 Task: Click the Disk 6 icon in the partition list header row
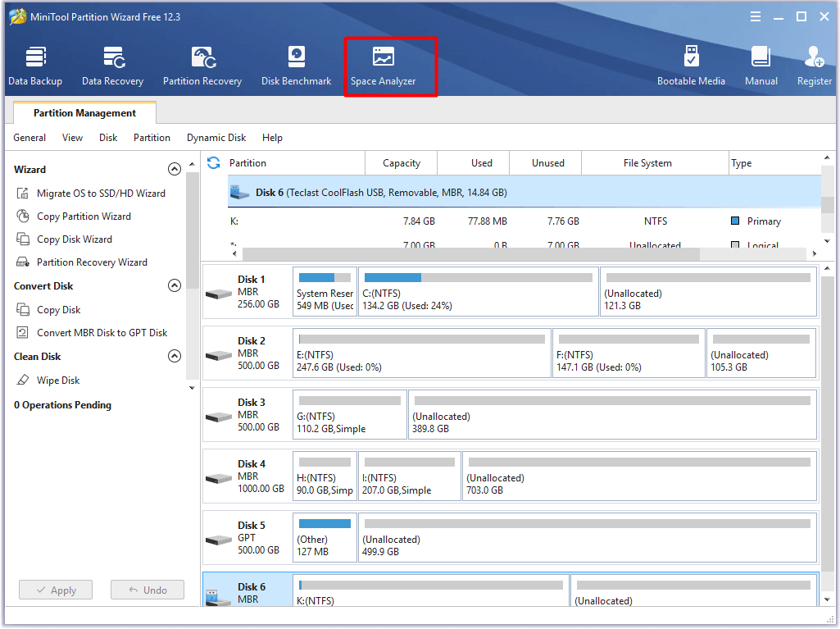pyautogui.click(x=239, y=192)
